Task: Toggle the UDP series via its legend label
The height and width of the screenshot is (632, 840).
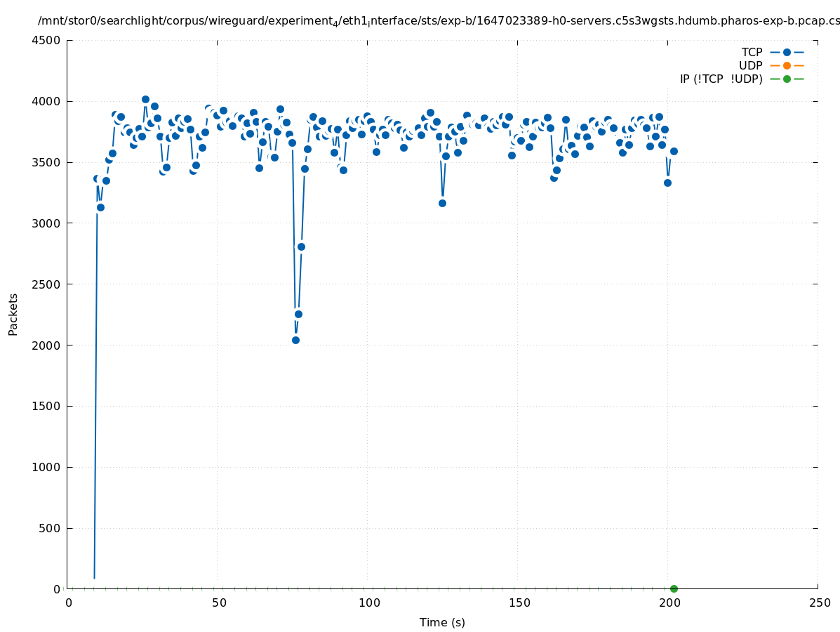Action: pos(750,66)
